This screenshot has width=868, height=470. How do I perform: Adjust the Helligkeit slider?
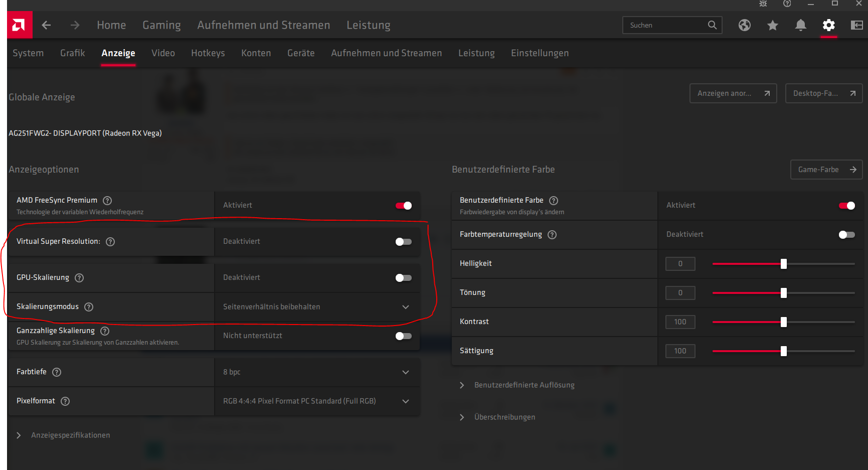click(784, 264)
